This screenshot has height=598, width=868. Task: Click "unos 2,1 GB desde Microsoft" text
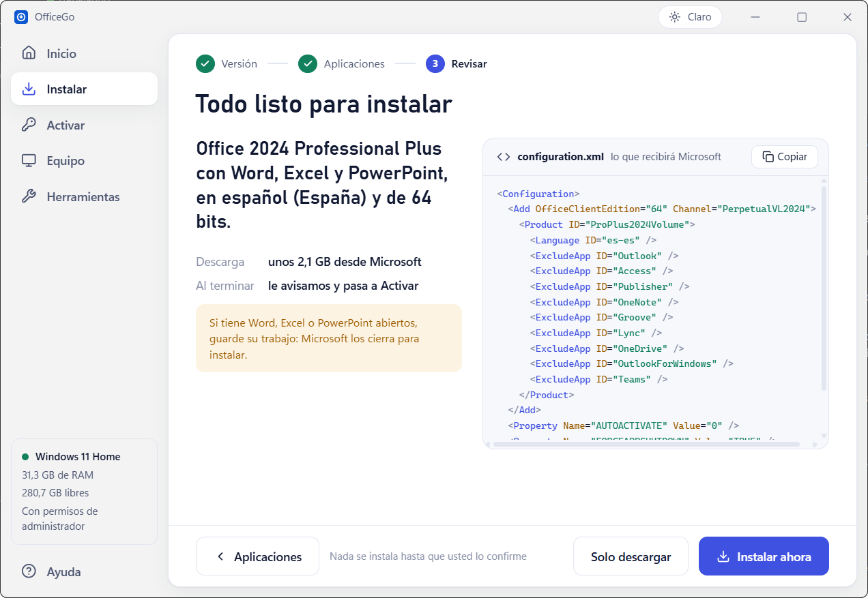coord(345,262)
